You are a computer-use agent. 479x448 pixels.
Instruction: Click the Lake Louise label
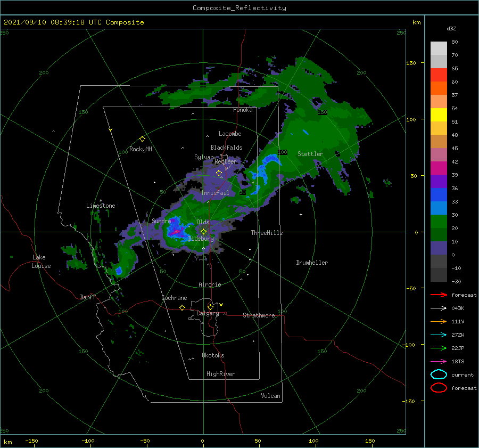(41, 262)
